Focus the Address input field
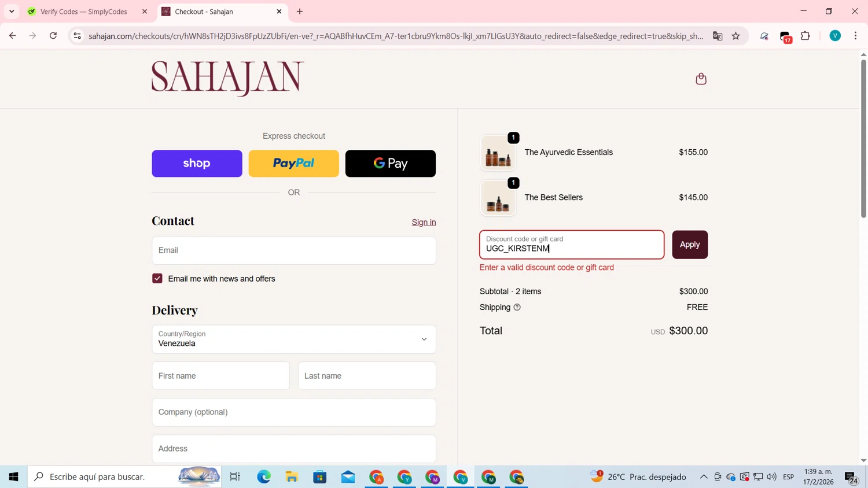 pos(294,449)
